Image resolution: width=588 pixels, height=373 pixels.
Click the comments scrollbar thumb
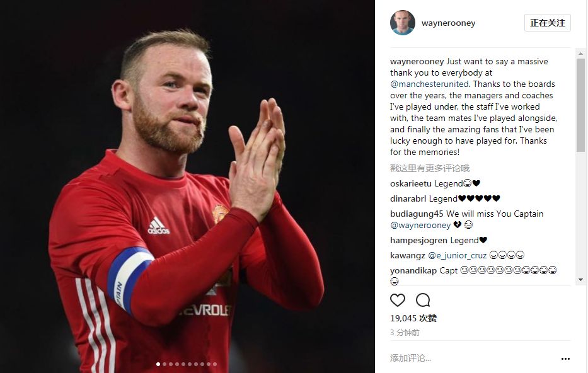coord(580,105)
